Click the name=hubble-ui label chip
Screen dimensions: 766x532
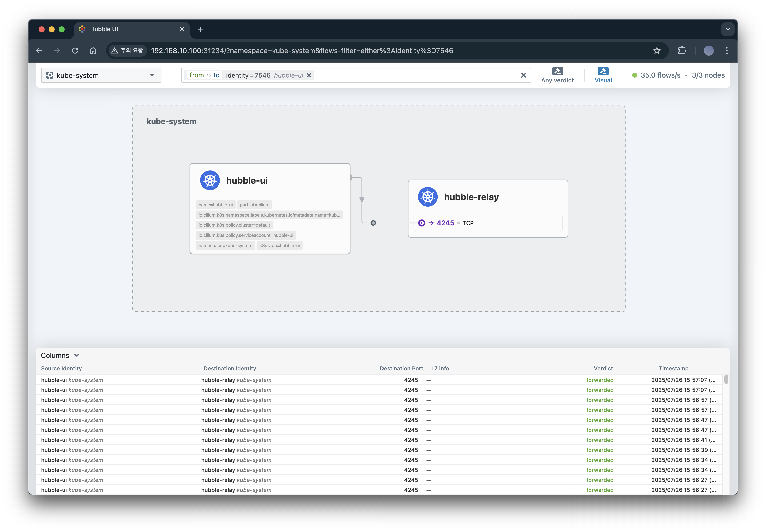(216, 205)
